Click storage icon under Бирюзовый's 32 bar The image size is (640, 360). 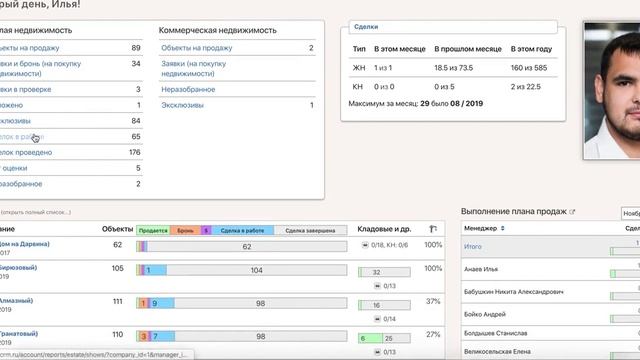378,286
